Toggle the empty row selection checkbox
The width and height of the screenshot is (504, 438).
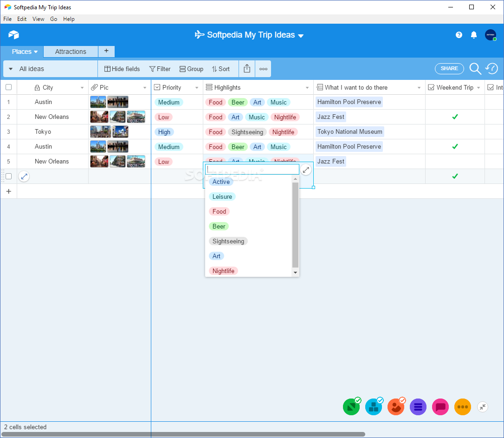9,176
